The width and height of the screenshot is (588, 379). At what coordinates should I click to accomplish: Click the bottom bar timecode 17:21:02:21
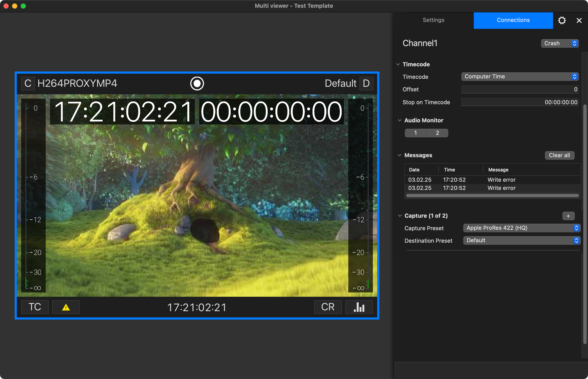click(197, 307)
